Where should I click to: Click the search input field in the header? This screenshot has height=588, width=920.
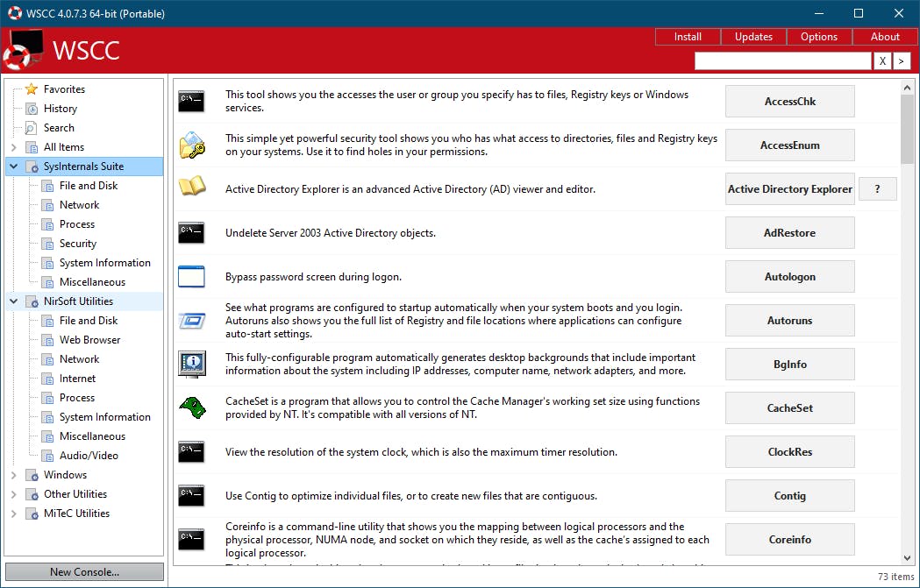[782, 61]
